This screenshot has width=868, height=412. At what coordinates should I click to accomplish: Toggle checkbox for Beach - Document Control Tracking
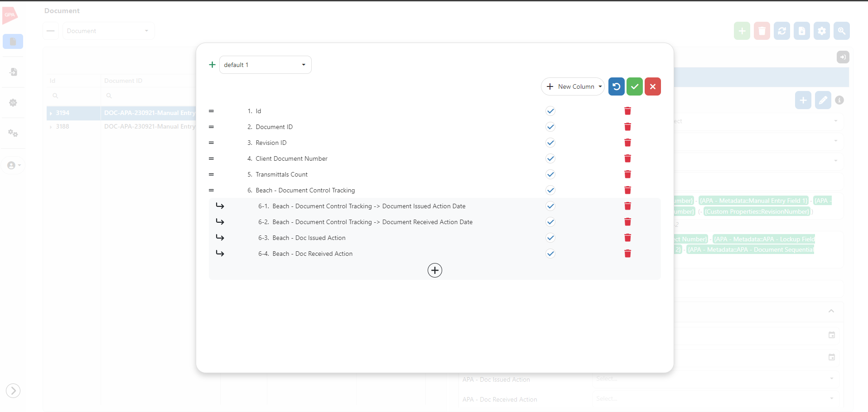[x=550, y=190]
